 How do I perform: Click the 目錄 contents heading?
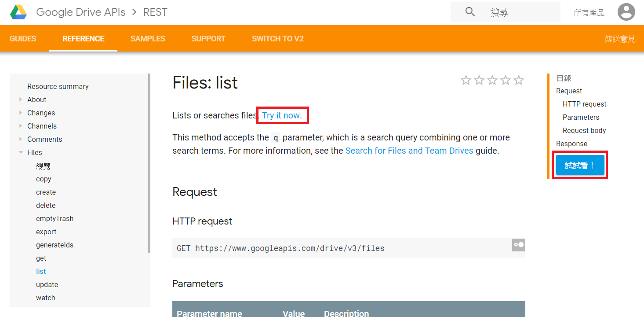pos(564,78)
